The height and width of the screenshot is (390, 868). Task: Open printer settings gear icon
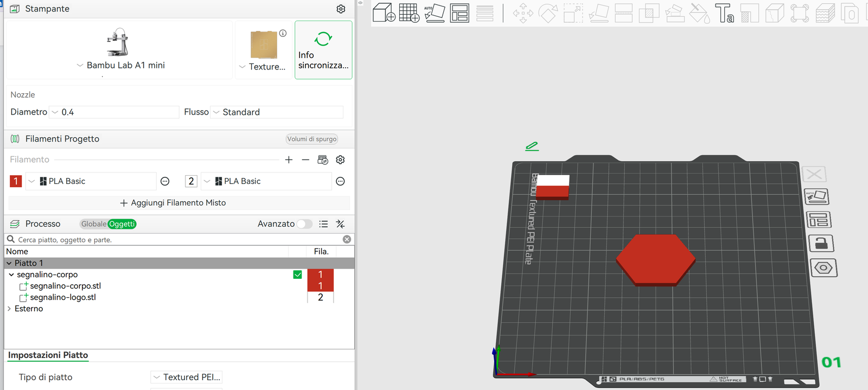[341, 9]
